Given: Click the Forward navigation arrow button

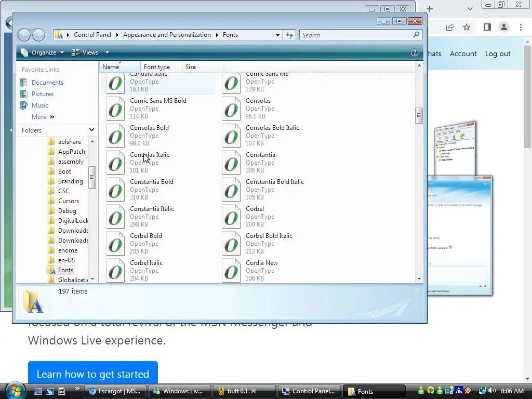Looking at the screenshot, I should pyautogui.click(x=38, y=35).
